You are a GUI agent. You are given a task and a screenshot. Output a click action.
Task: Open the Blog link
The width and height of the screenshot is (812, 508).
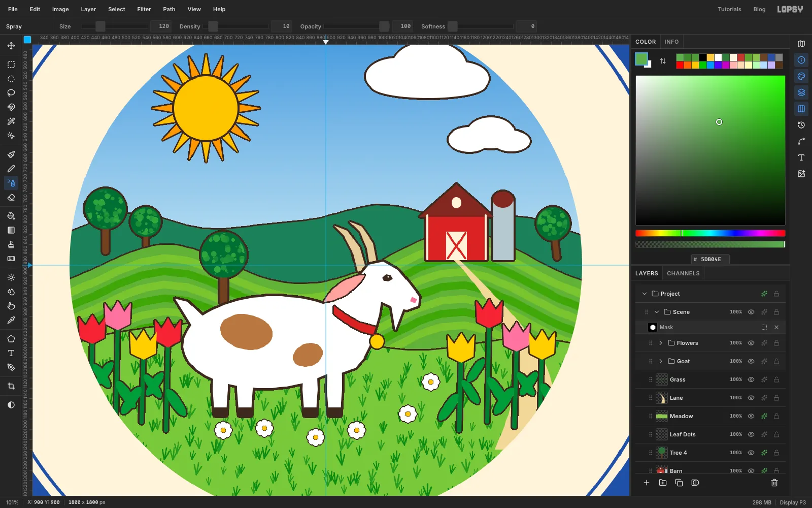click(759, 9)
